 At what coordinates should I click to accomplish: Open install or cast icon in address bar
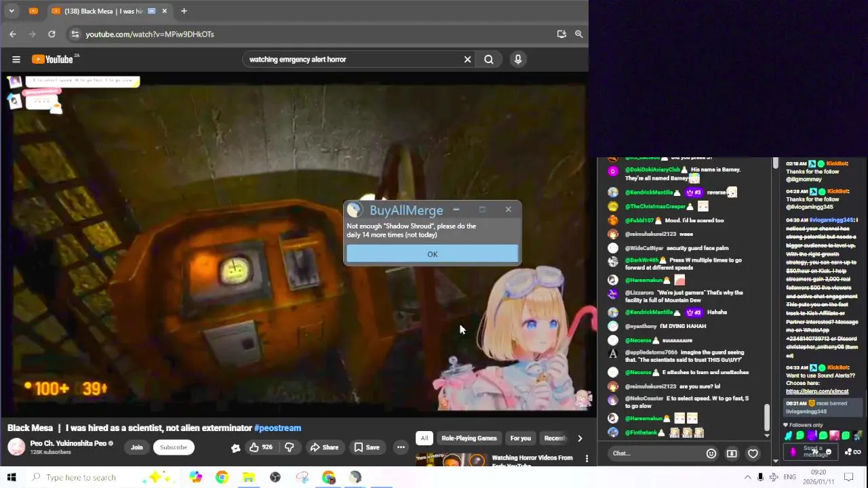click(561, 34)
